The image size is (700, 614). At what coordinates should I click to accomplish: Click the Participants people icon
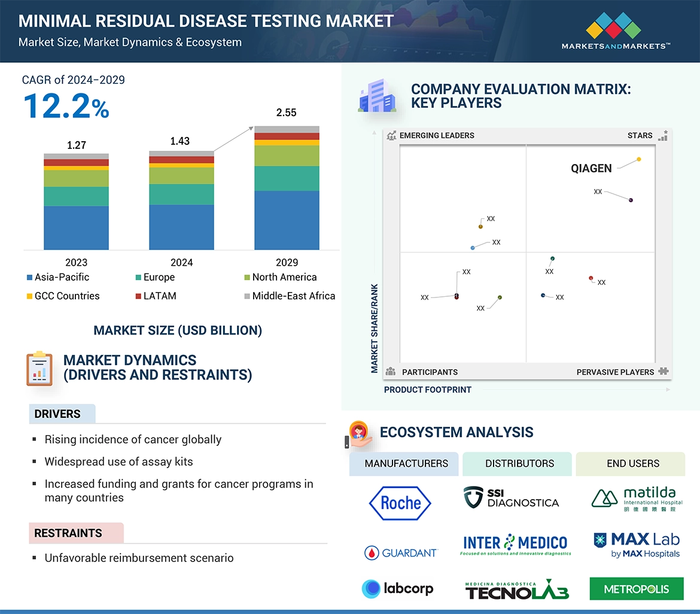click(x=390, y=372)
